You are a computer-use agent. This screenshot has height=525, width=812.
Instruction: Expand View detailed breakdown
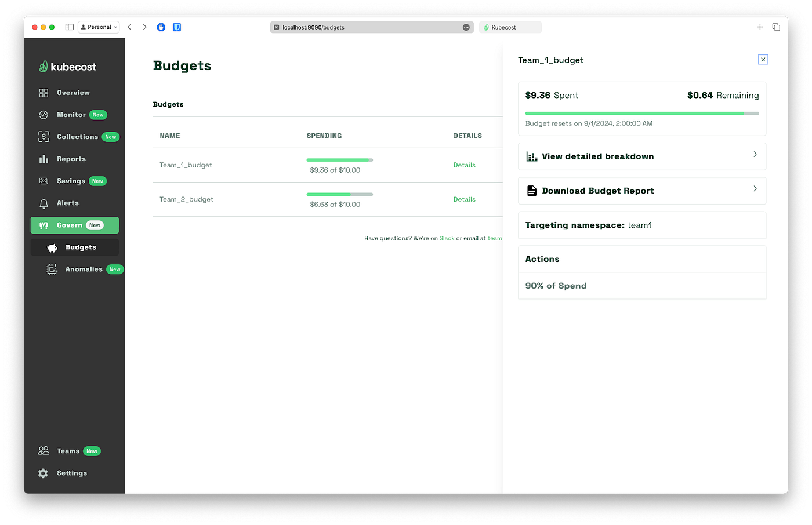642,156
